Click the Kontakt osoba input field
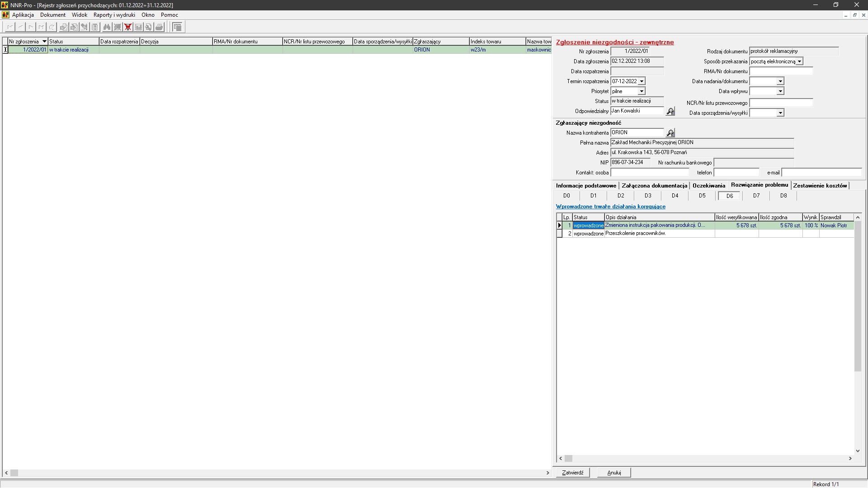Viewport: 868px width, 488px height. [650, 173]
